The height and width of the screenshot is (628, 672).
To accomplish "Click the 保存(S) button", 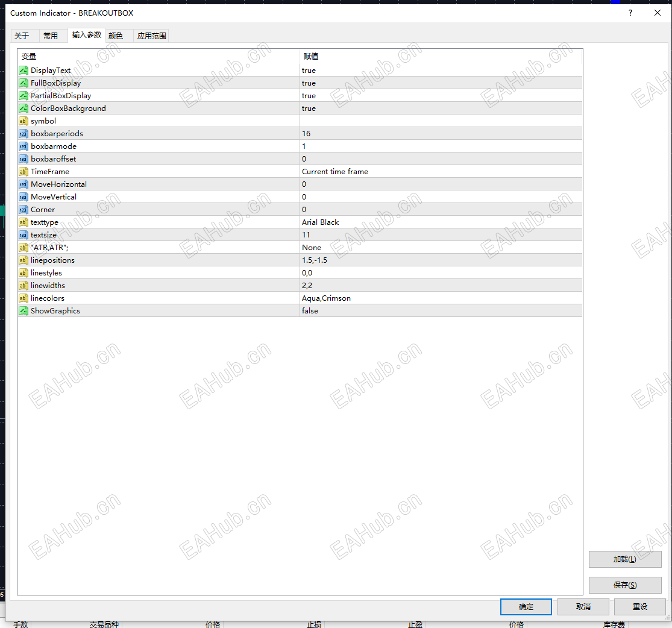I will [x=625, y=585].
